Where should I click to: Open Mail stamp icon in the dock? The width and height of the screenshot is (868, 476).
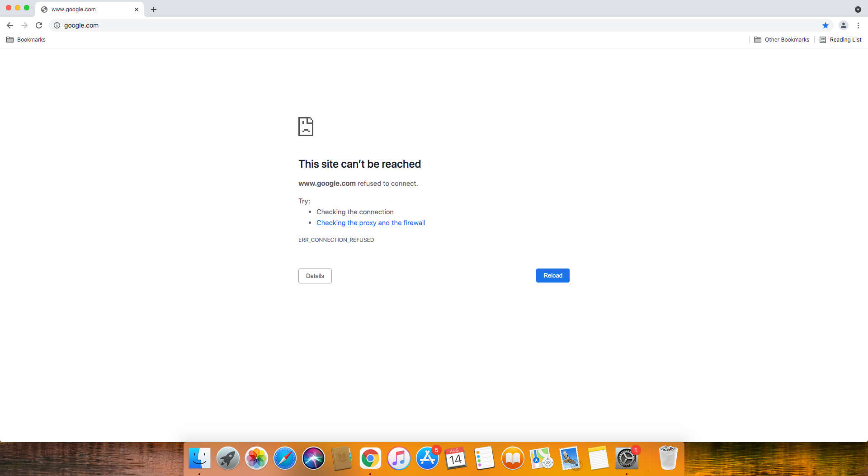click(570, 459)
